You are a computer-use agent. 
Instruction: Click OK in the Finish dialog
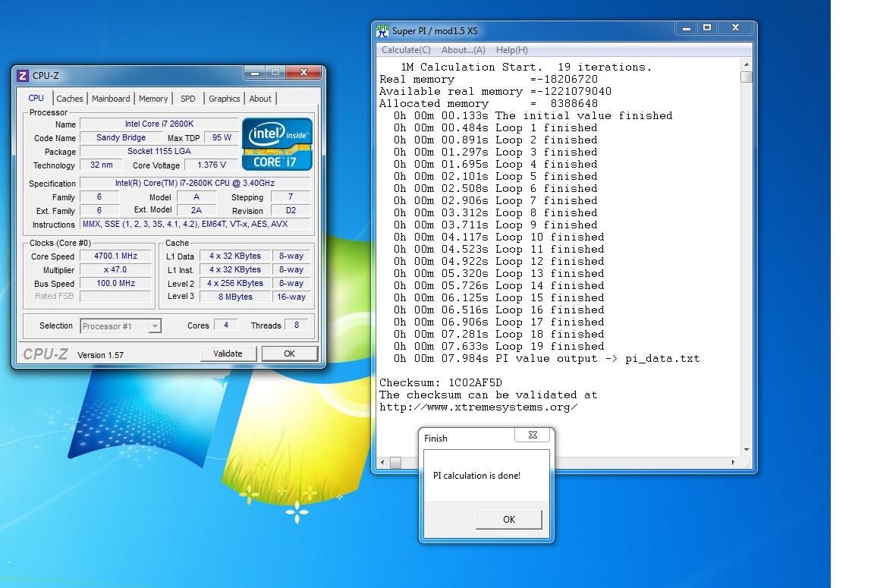point(509,519)
